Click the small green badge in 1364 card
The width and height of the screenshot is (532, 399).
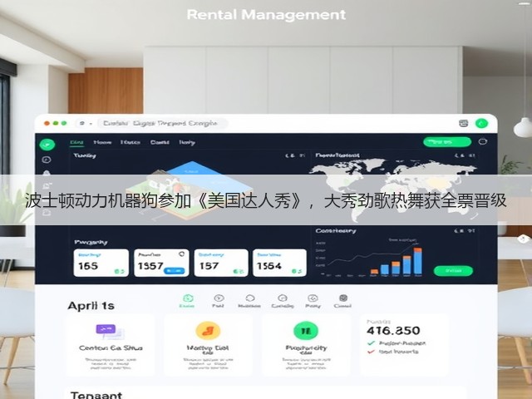(x=297, y=271)
